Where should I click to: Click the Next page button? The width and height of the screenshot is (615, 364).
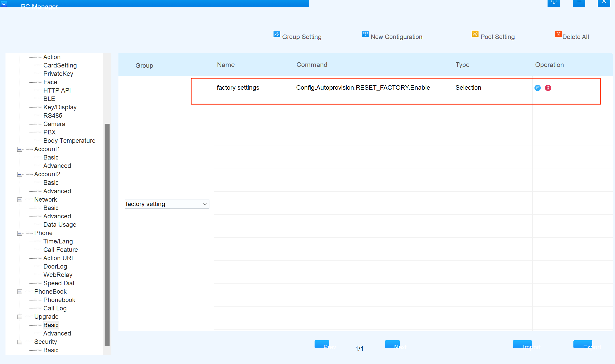click(x=392, y=344)
